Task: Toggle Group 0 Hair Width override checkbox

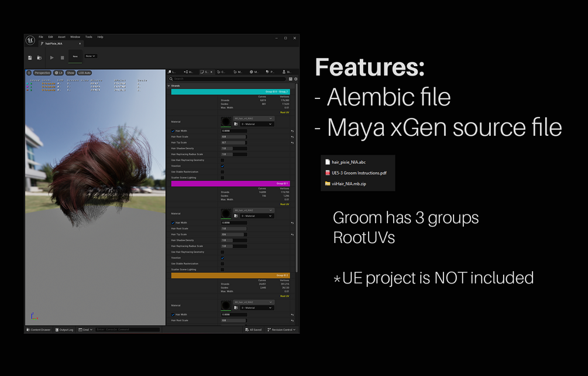Action: click(x=173, y=131)
